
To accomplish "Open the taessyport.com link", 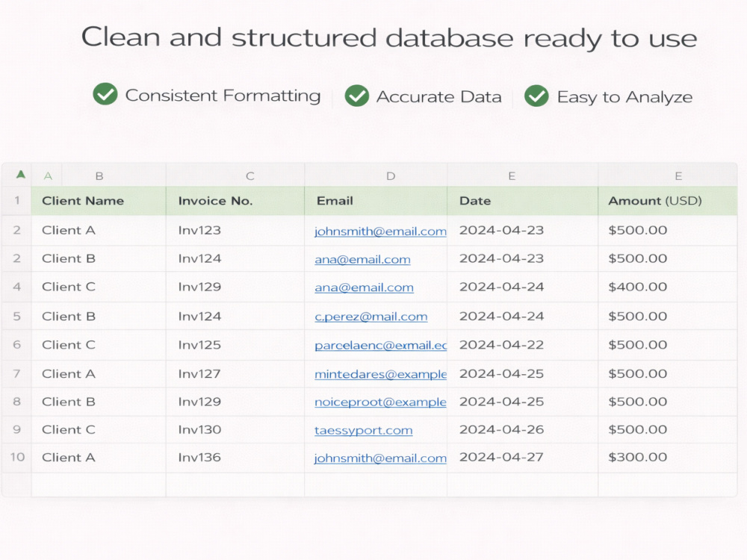I will (x=364, y=431).
